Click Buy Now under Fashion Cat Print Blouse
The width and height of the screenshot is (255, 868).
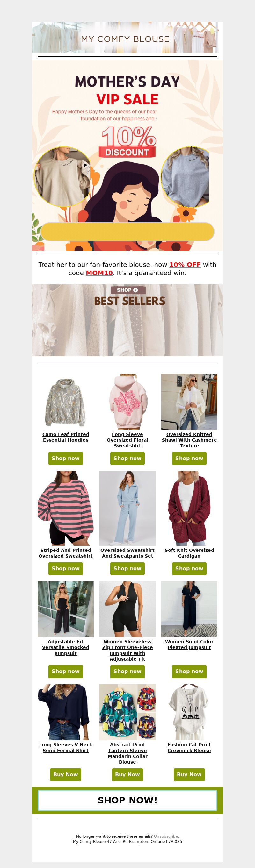189,774
